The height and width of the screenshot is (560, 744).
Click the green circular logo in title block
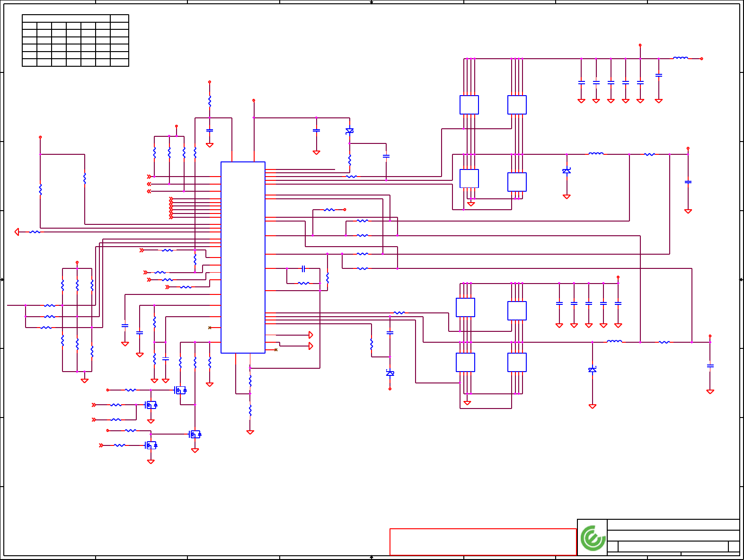593,538
